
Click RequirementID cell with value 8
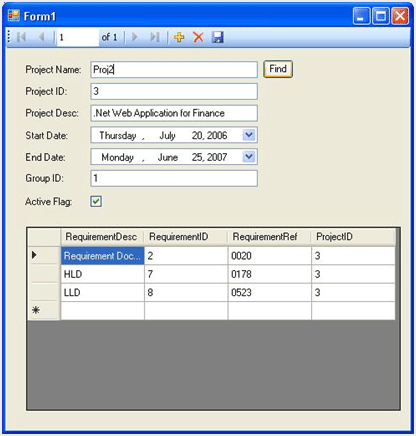click(186, 293)
